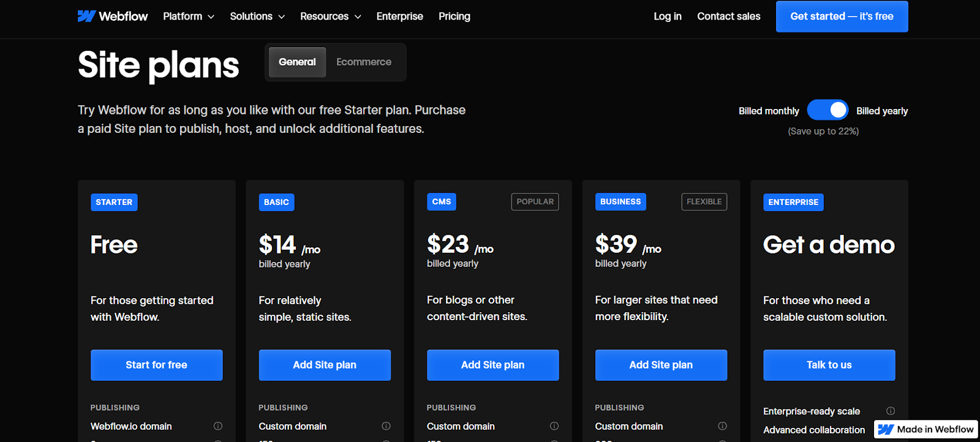Expand the Platform dropdown menu
The image size is (980, 442).
click(189, 17)
